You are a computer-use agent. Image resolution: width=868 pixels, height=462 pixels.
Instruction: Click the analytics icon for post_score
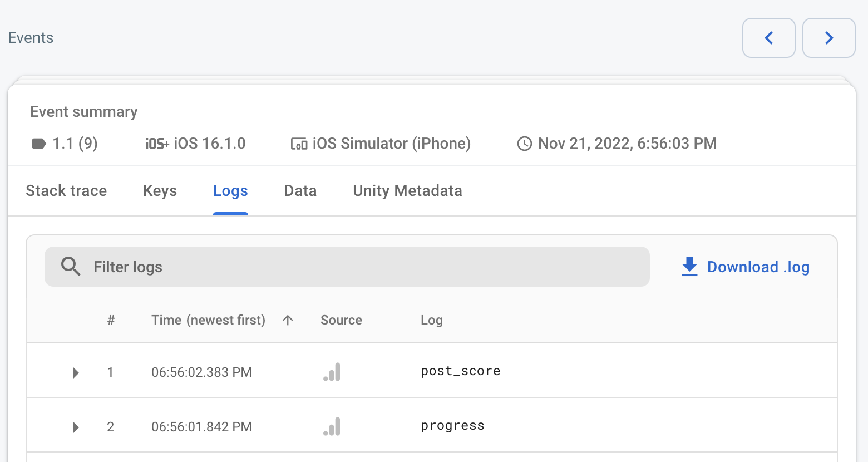click(332, 372)
